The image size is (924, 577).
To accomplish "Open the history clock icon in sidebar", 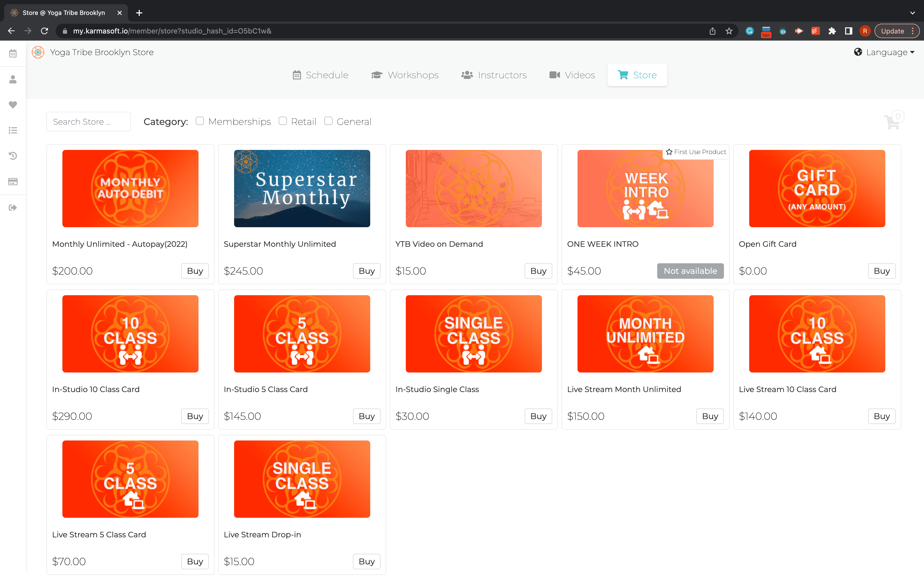I will [x=13, y=156].
